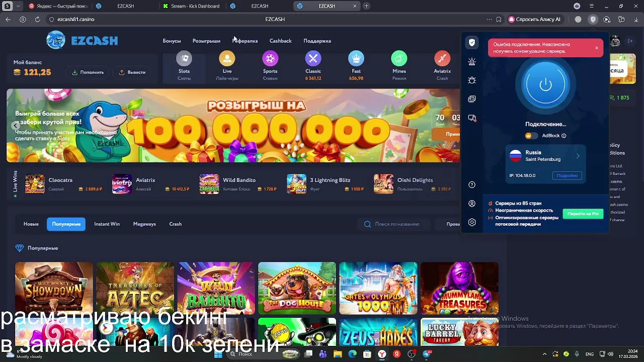Open the 3 Lightning Blitz live win
Image resolution: width=644 pixels, height=362 pixels.
coord(326,184)
